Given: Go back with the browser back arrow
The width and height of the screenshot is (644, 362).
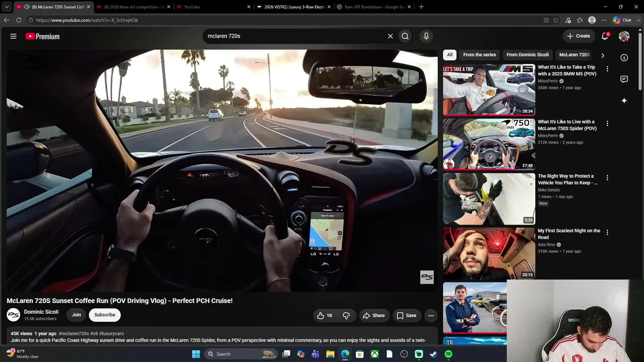Looking at the screenshot, I should coord(7,20).
